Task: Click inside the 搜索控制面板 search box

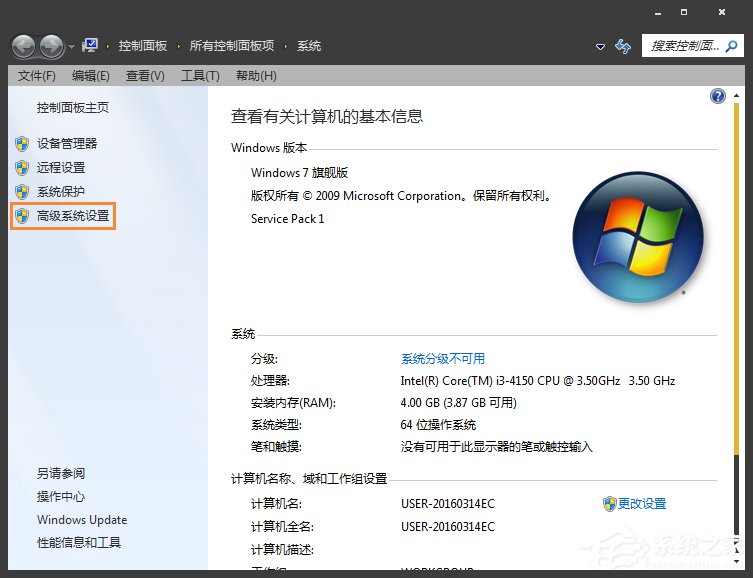Action: [684, 46]
